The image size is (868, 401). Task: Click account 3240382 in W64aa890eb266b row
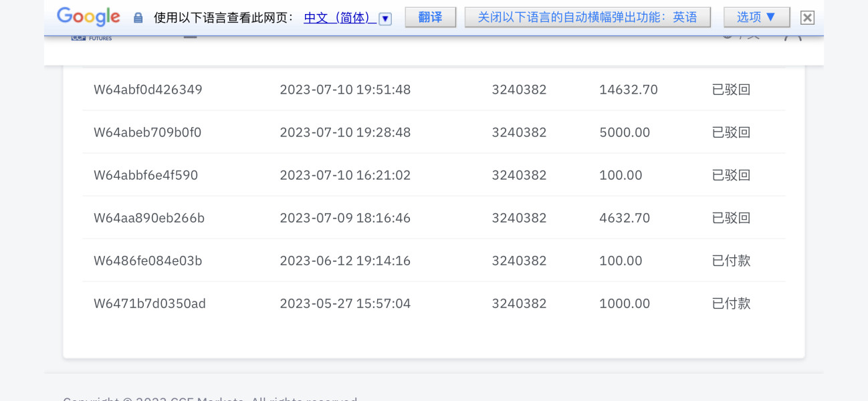tap(519, 218)
